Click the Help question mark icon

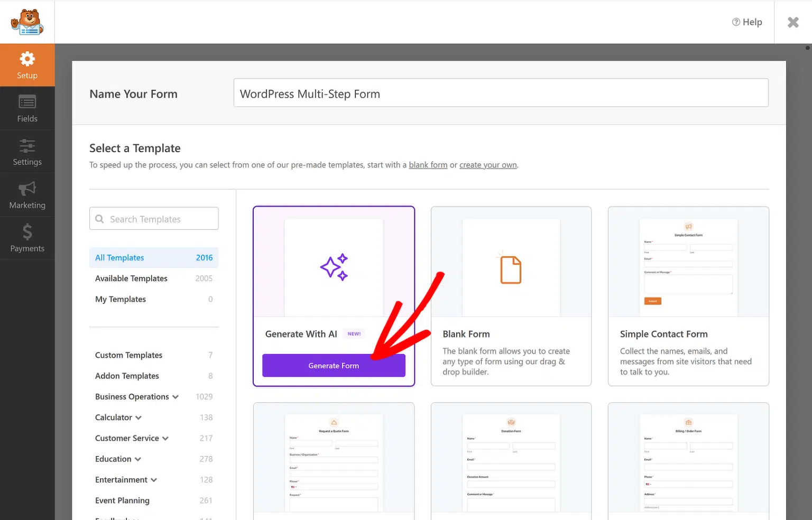pos(736,22)
